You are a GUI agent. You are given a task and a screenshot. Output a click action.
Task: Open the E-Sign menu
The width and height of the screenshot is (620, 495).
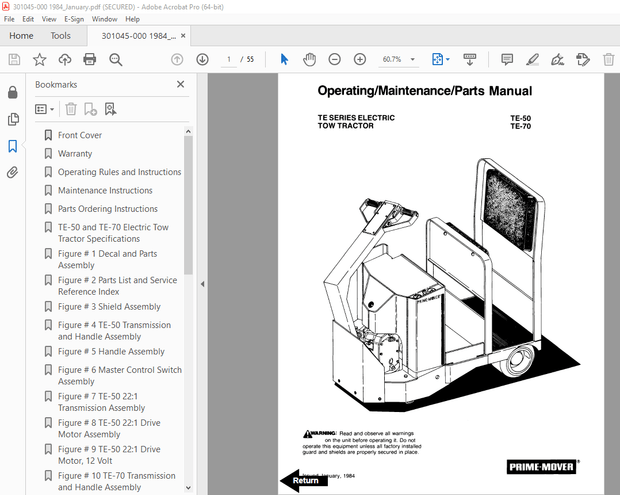tap(74, 19)
